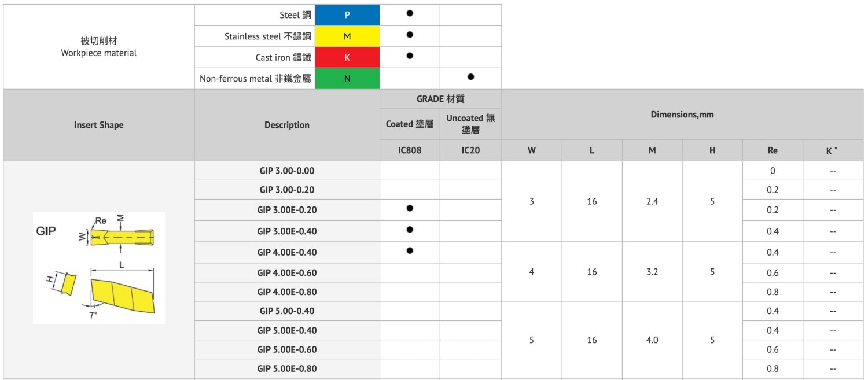
Task: Click the green N non-ferrous cell
Action: click(347, 79)
